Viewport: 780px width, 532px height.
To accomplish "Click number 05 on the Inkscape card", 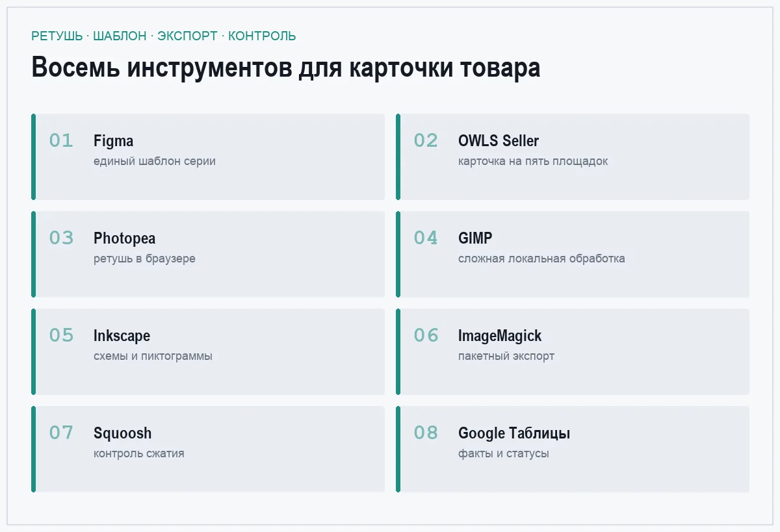I will point(62,335).
